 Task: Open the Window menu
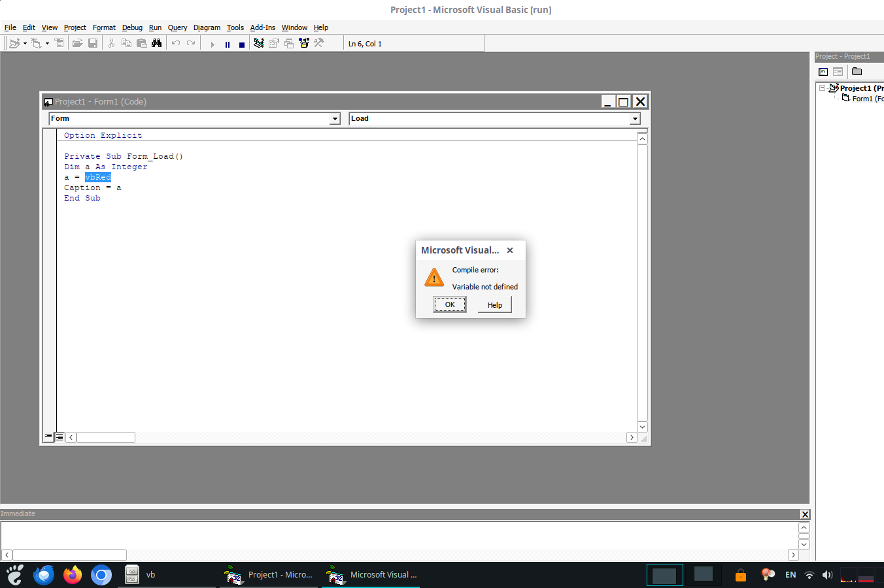(x=294, y=27)
